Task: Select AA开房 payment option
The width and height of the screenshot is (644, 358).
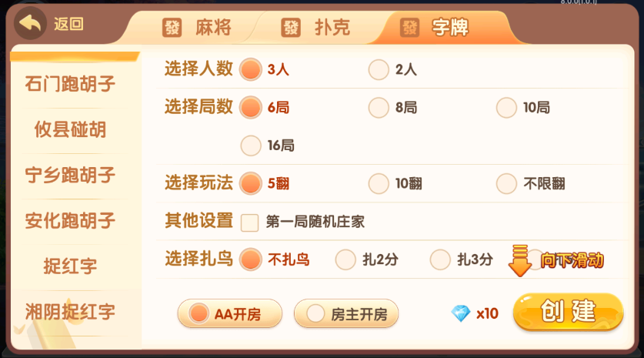Action: (x=230, y=313)
